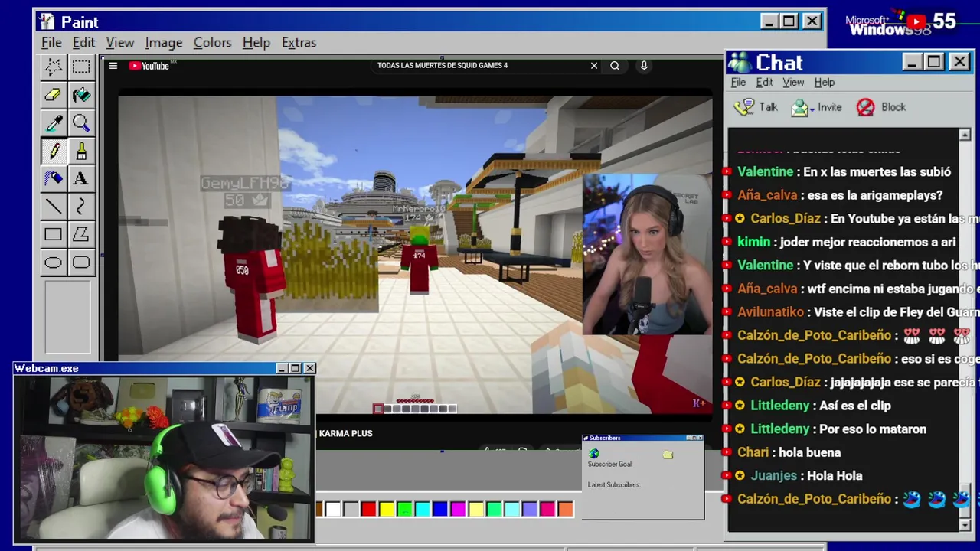Clear the YouTube search text with X
This screenshot has width=980, height=551.
[x=593, y=66]
